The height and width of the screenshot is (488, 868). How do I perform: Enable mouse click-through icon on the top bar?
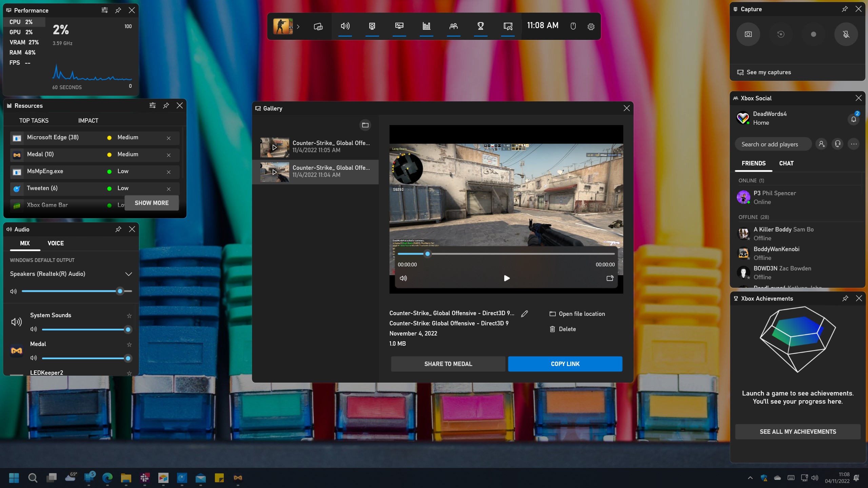(x=573, y=26)
